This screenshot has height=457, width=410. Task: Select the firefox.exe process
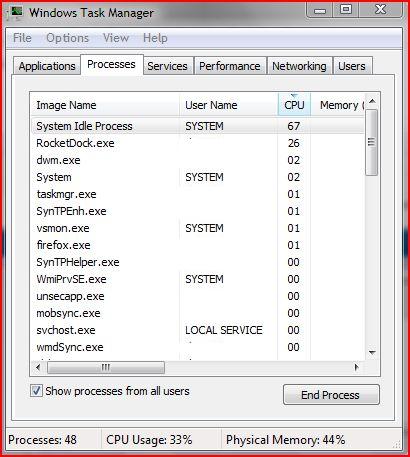click(x=198, y=245)
